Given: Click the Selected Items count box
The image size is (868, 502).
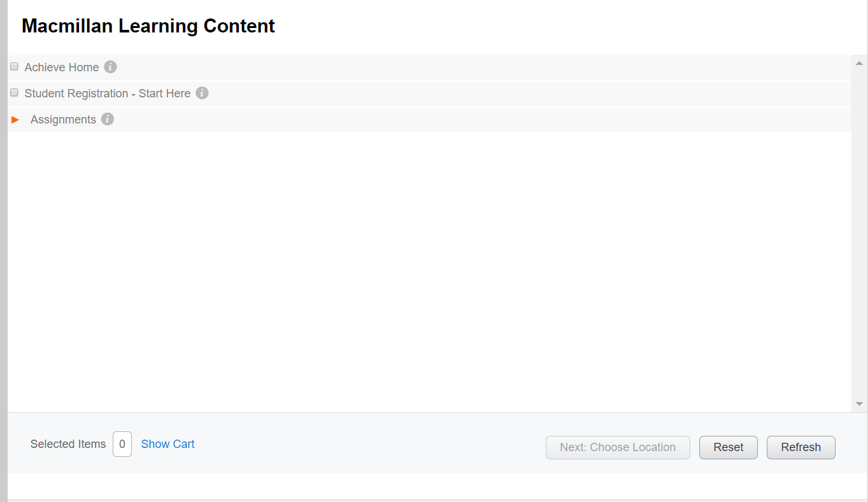Looking at the screenshot, I should (122, 443).
